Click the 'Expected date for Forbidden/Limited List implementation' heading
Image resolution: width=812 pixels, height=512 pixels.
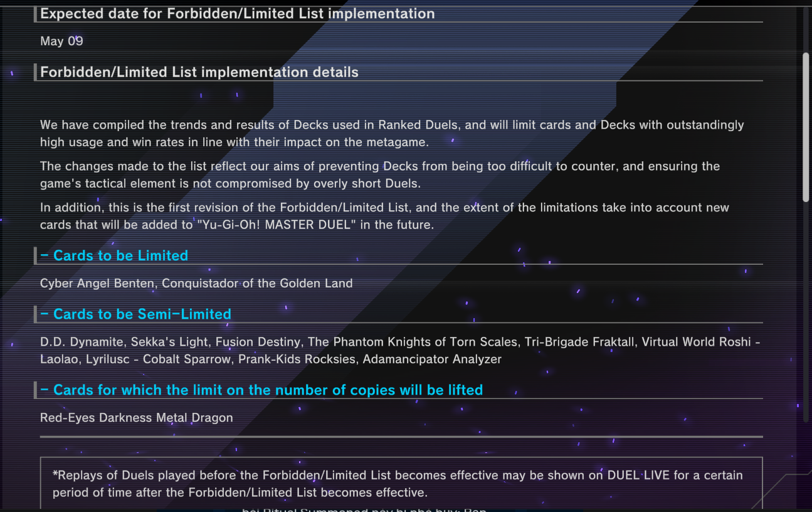tap(238, 14)
